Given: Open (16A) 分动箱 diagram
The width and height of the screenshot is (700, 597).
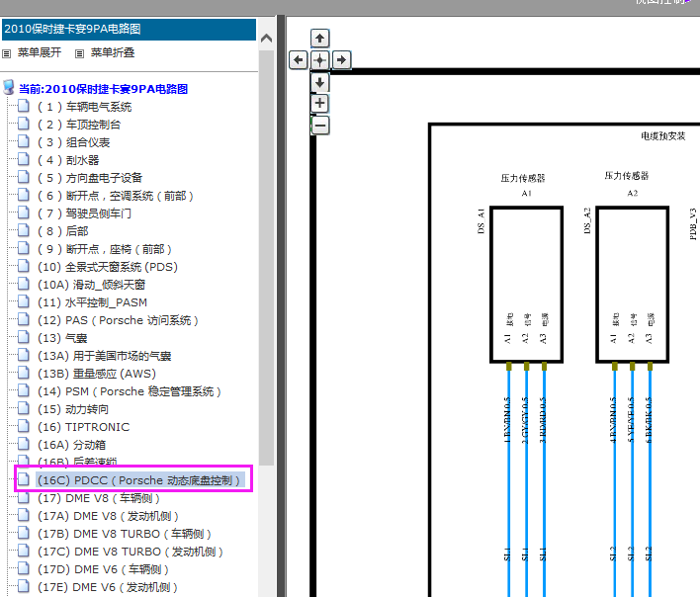Looking at the screenshot, I should (x=72, y=445).
